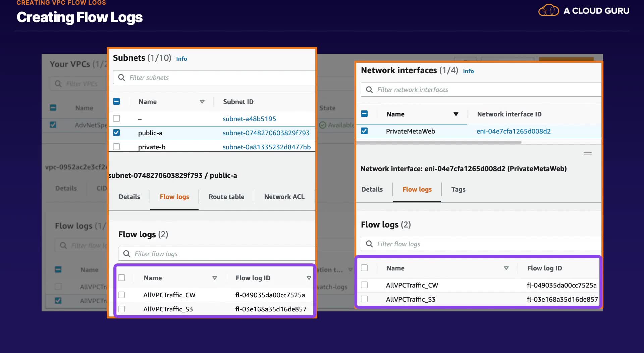Screen dimensions: 644x353
Task: Click the Filter subnets search field
Action: click(214, 78)
